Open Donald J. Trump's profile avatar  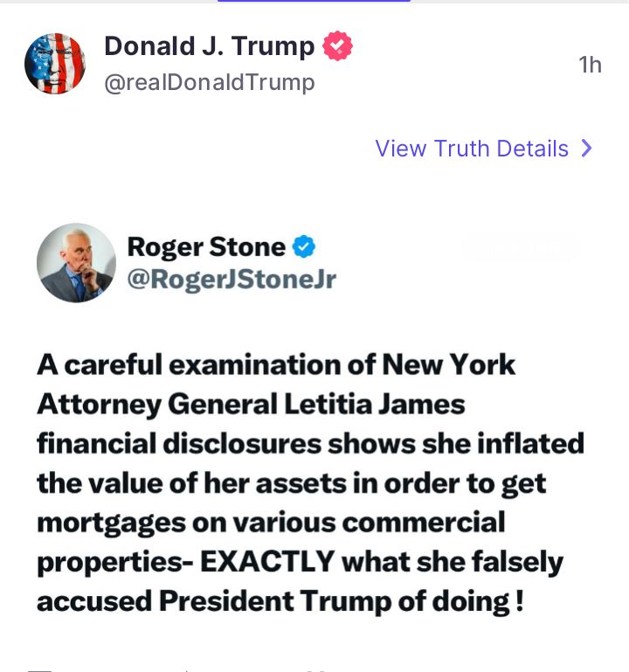point(54,64)
